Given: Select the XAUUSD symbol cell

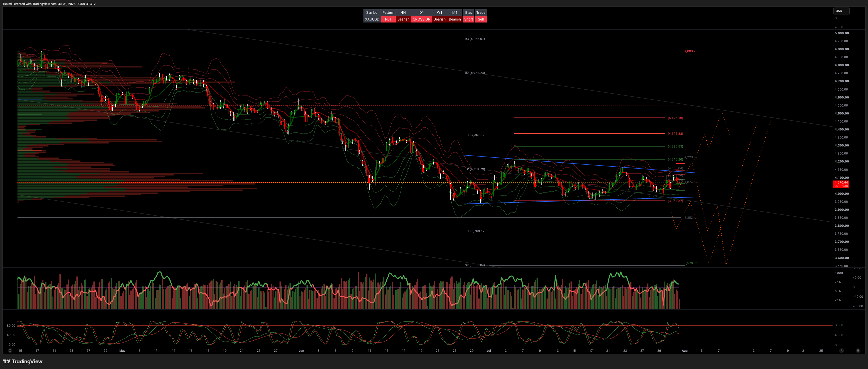Looking at the screenshot, I should click(x=372, y=19).
